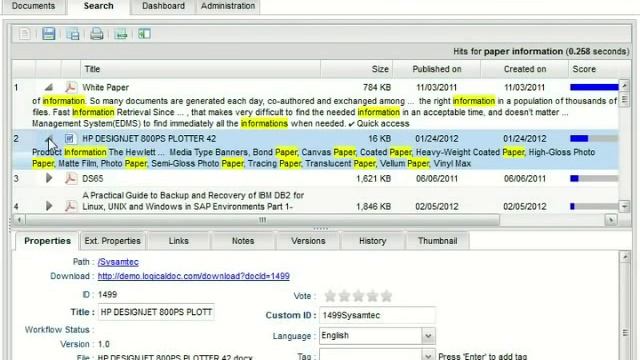Open the Thumbnail tab
This screenshot has width=640, height=360.
(438, 241)
